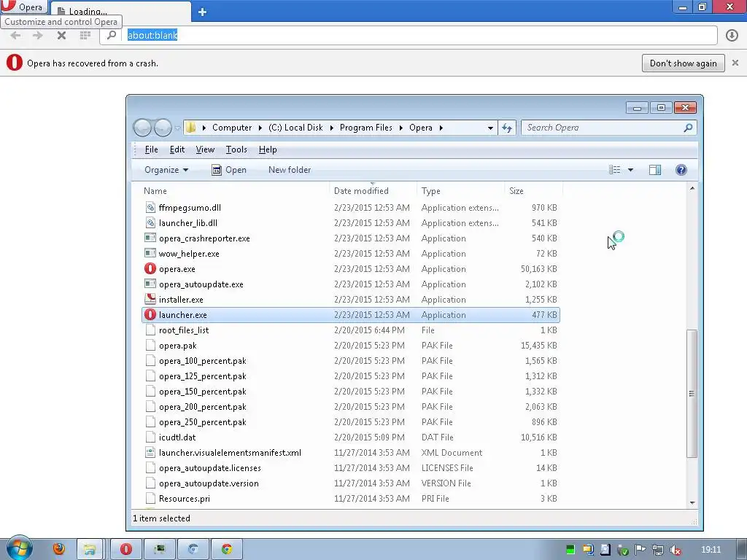The image size is (747, 560).
Task: Open Firefox from the taskbar
Action: (58, 549)
